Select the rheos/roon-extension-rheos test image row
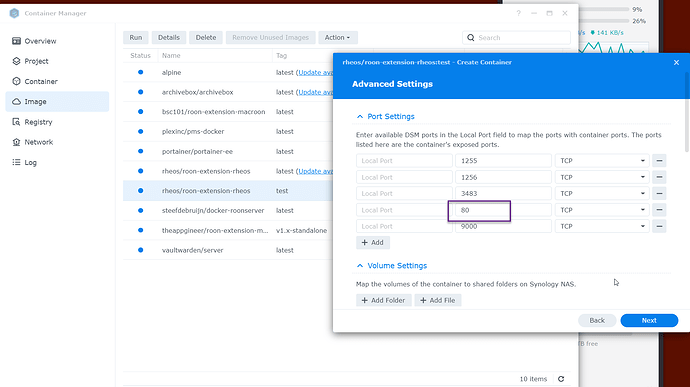 coord(228,191)
